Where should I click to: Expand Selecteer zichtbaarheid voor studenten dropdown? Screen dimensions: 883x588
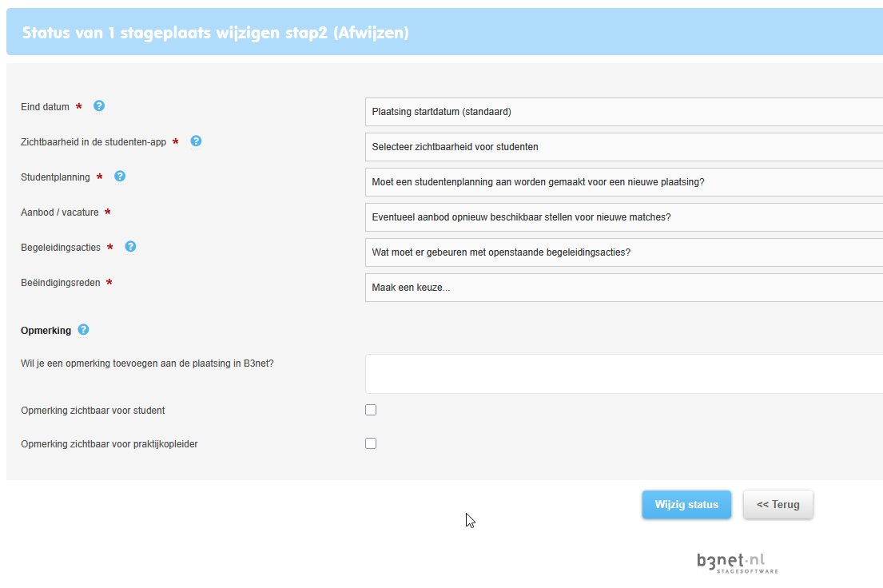[x=624, y=147]
